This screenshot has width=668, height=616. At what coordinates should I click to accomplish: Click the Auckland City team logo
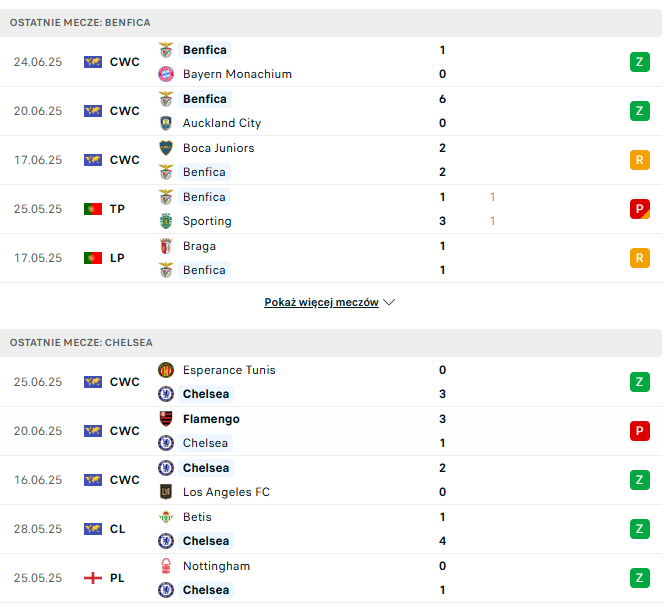click(x=166, y=123)
